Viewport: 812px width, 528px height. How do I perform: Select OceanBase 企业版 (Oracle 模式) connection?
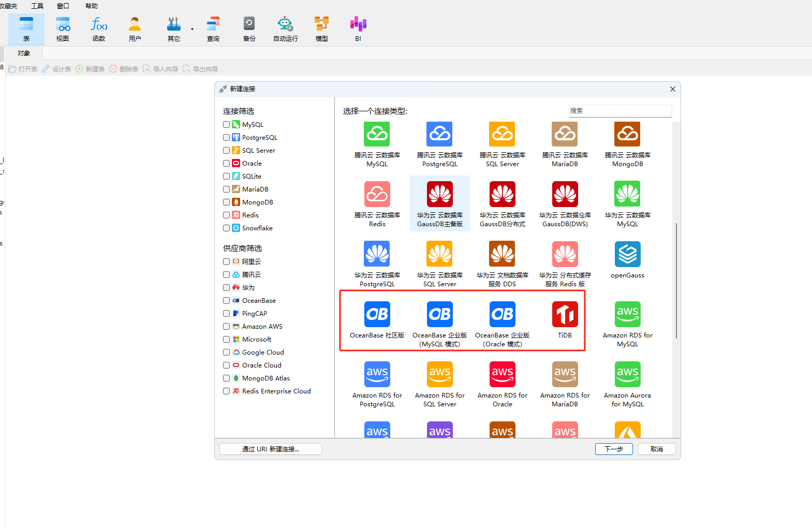coord(503,324)
